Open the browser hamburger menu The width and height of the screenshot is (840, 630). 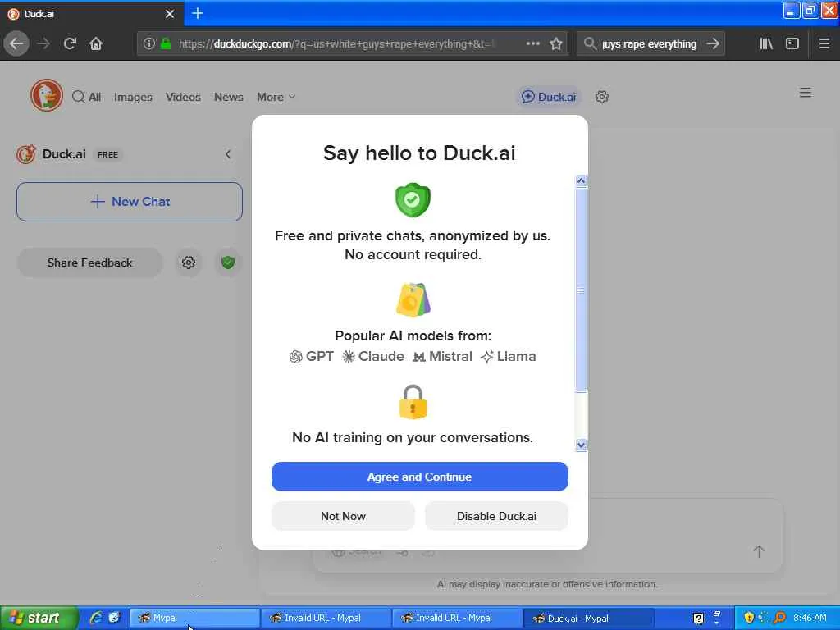click(824, 43)
